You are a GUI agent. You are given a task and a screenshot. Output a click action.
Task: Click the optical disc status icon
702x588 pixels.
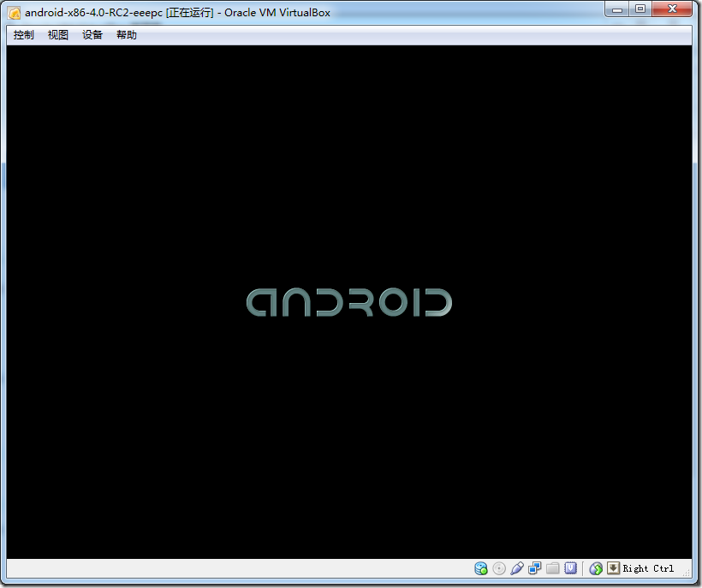(499, 568)
